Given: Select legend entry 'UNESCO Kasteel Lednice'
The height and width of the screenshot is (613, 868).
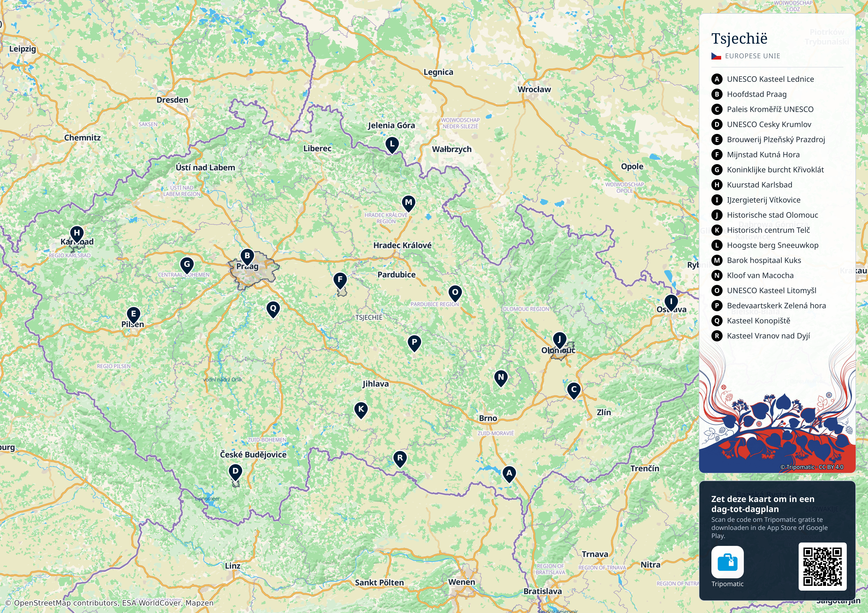Looking at the screenshot, I should (763, 79).
